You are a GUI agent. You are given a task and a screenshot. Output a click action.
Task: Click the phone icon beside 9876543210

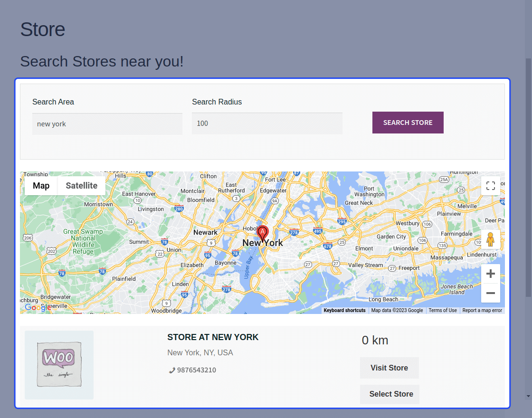(171, 370)
